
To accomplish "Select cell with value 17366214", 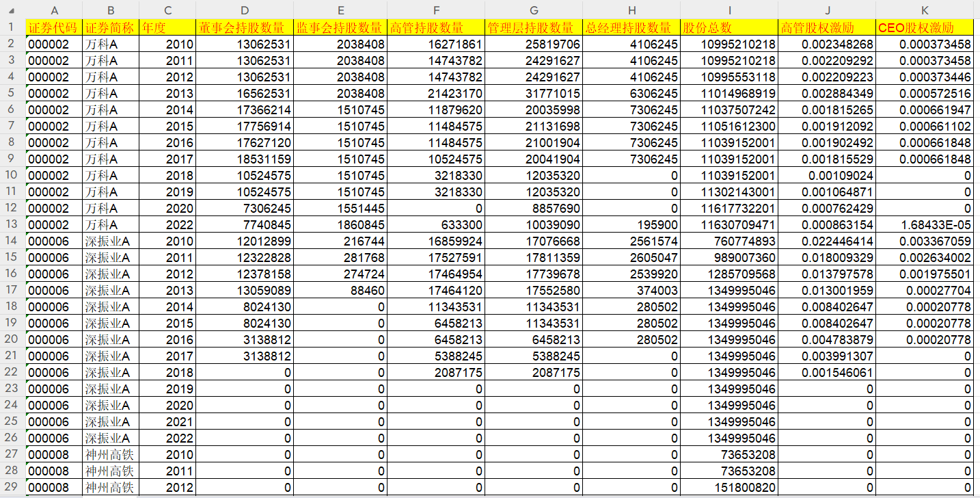I will click(x=245, y=109).
